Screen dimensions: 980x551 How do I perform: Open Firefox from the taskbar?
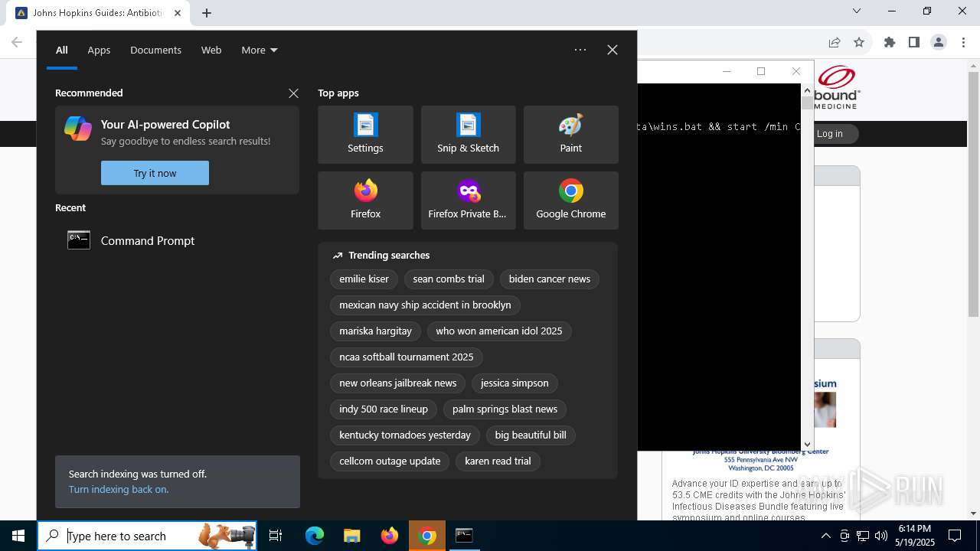(x=390, y=536)
